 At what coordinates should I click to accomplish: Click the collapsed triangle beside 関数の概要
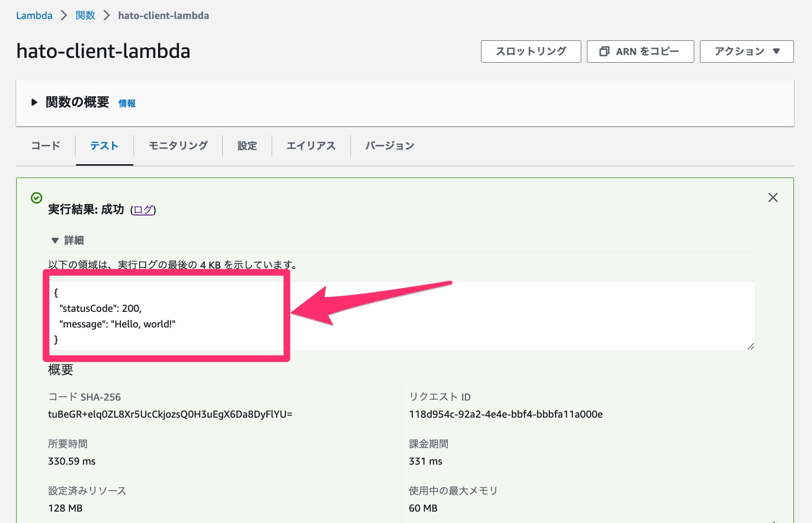(34, 102)
